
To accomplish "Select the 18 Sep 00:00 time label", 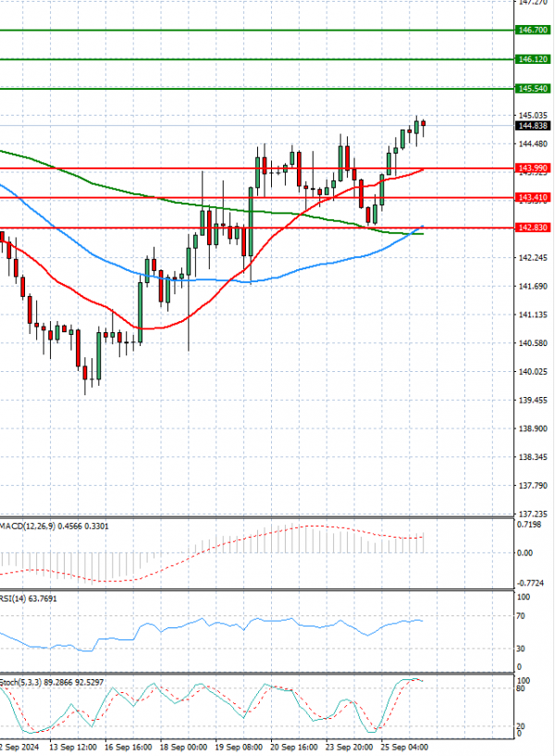I will (182, 747).
